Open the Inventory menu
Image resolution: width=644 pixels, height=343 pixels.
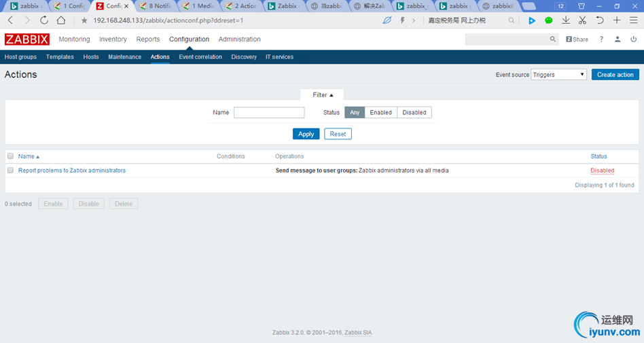(x=113, y=39)
